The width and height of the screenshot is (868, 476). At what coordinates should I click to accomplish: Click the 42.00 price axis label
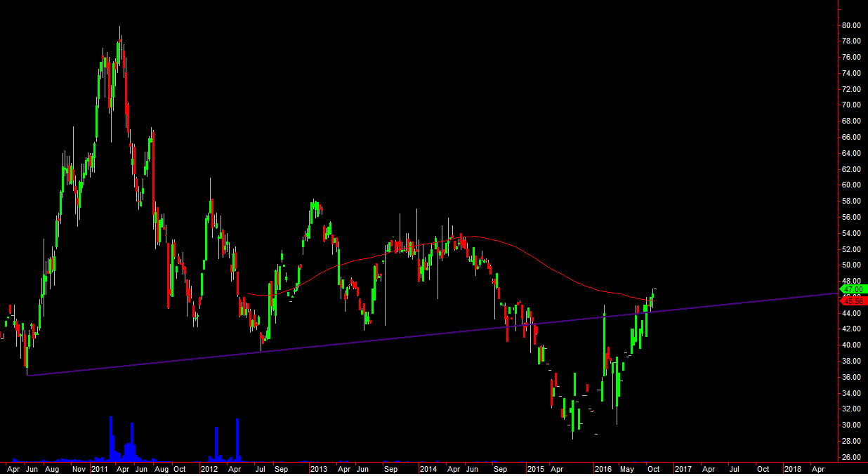pyautogui.click(x=851, y=329)
